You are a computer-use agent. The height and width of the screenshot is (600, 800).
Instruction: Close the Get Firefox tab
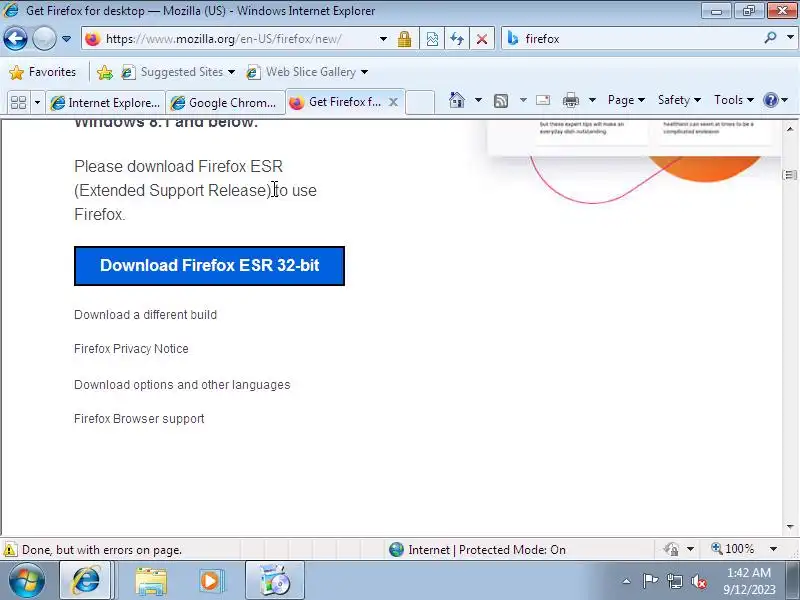[x=393, y=102]
